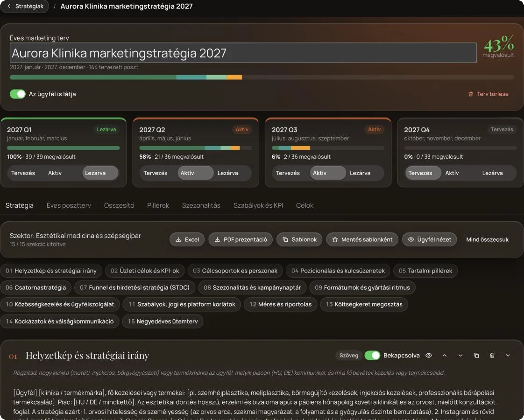Jump to 03 Célcsoportok és perszónák
The image size is (524, 420).
click(235, 271)
